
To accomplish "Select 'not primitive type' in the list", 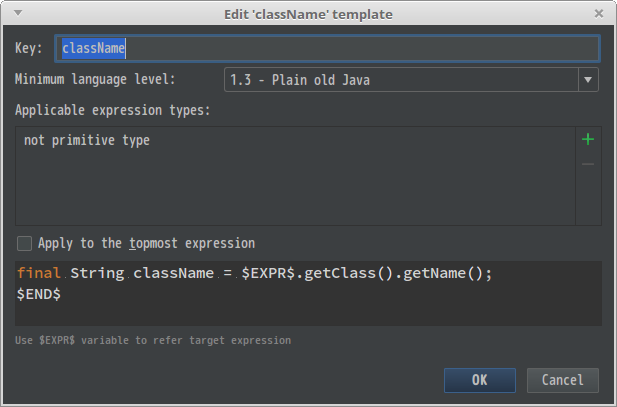I will click(x=87, y=141).
